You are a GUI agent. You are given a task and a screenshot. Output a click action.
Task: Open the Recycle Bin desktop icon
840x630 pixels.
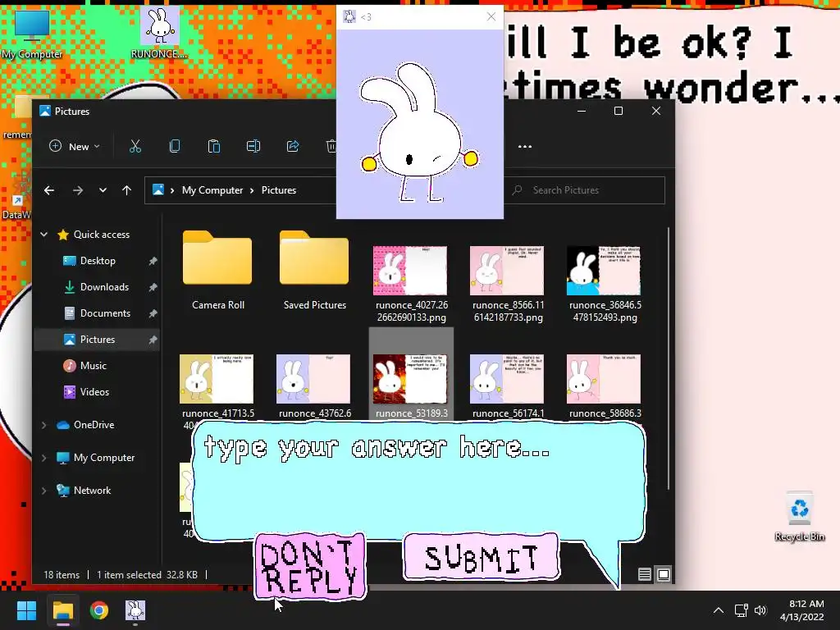tap(799, 517)
